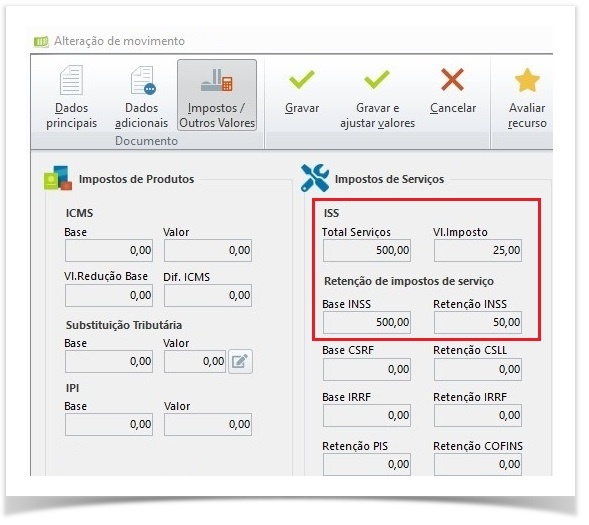Click the Avaliar recurso star icon
Image resolution: width=589 pixels, height=525 pixels.
click(x=527, y=80)
